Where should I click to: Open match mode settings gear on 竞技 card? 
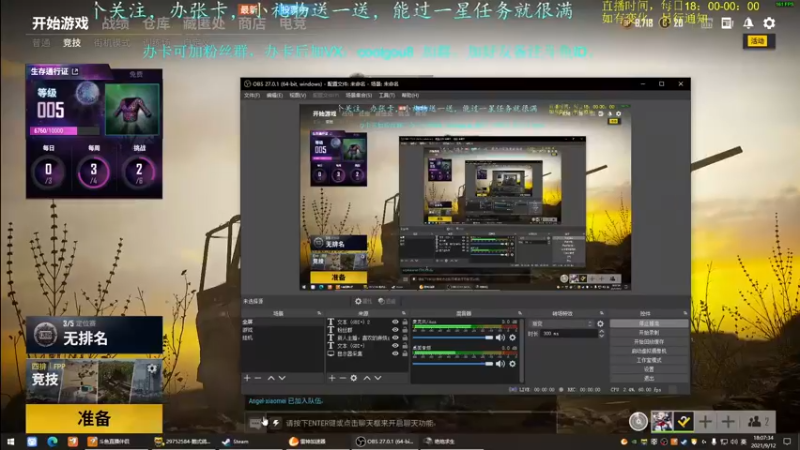152,368
